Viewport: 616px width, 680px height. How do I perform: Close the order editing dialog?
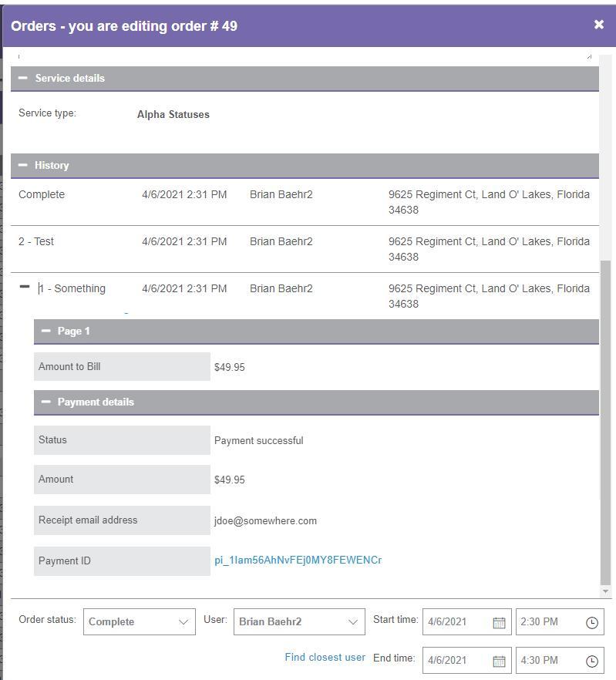[598, 25]
